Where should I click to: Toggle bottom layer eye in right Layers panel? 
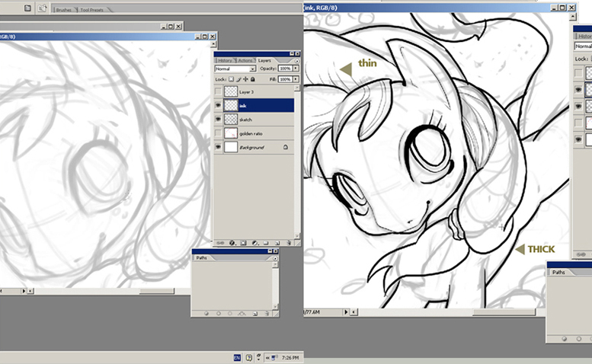[x=578, y=139]
